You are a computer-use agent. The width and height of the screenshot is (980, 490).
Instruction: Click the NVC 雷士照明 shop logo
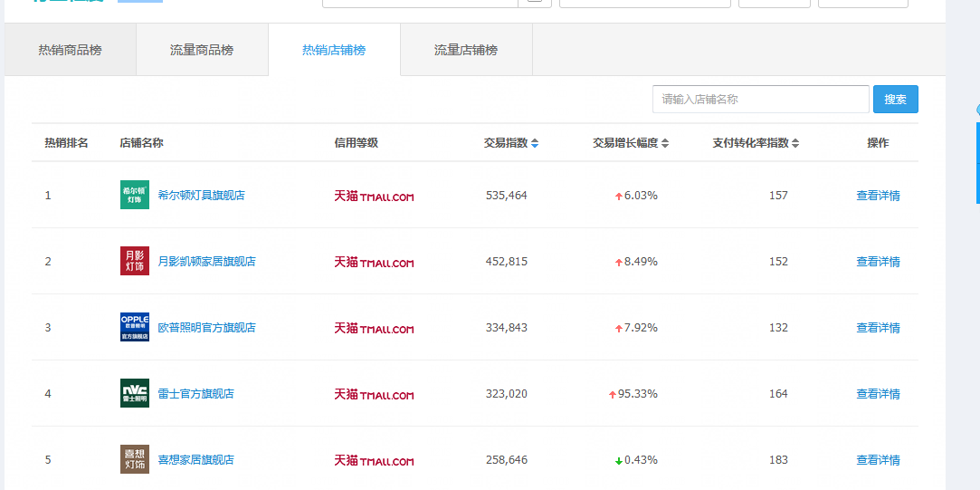(x=134, y=393)
